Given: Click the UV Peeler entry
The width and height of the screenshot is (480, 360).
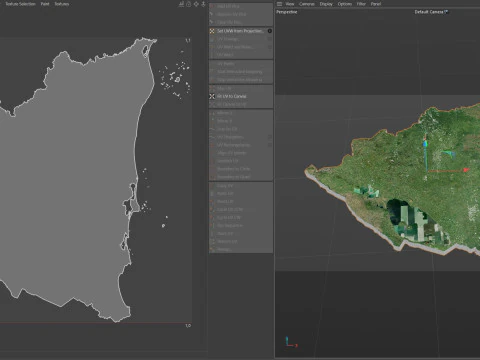Looking at the screenshot, I should point(241,64).
